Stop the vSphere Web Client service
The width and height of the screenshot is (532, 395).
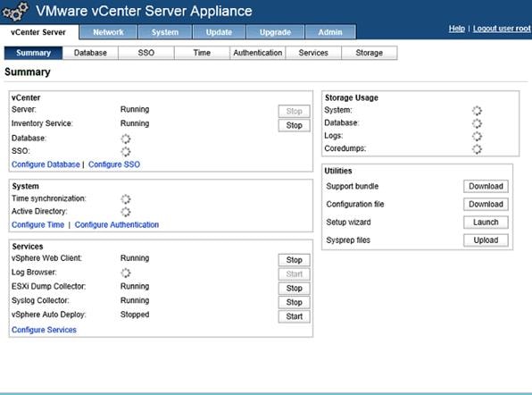click(x=295, y=260)
